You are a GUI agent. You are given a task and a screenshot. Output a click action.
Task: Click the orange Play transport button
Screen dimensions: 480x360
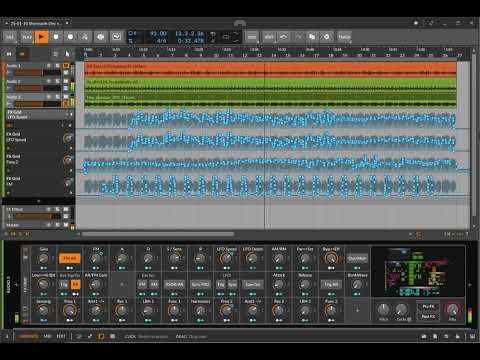click(x=41, y=37)
